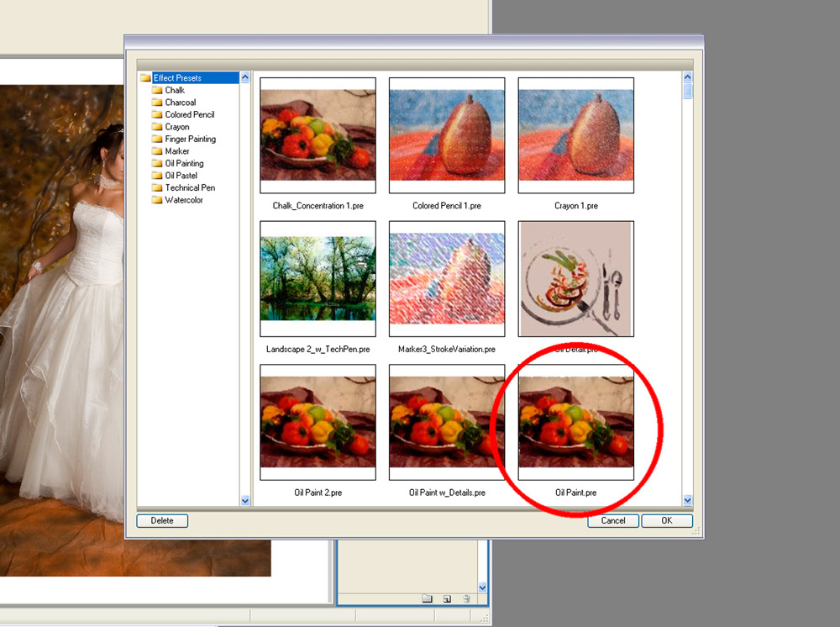Click OK to apply preset
The image size is (840, 627).
click(666, 520)
